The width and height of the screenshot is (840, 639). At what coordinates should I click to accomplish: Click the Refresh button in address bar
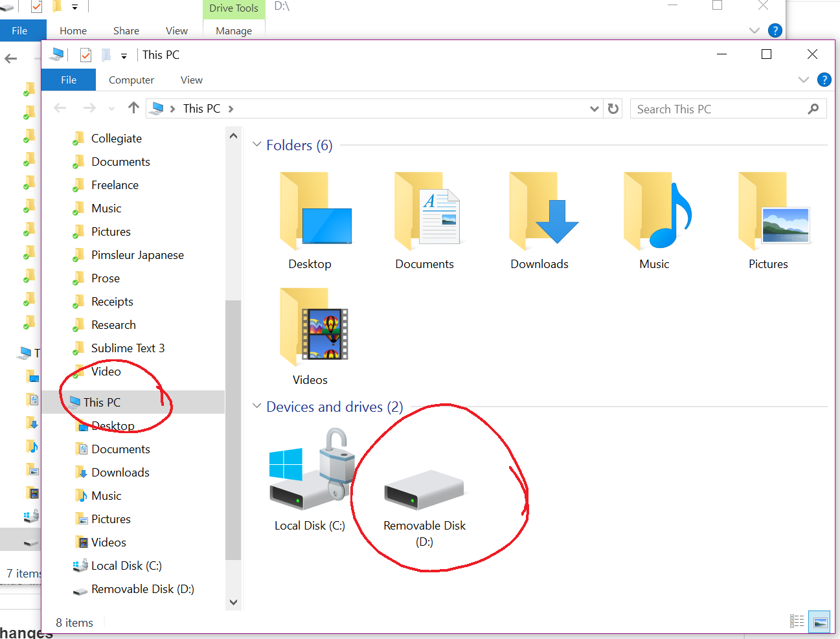[x=613, y=109]
